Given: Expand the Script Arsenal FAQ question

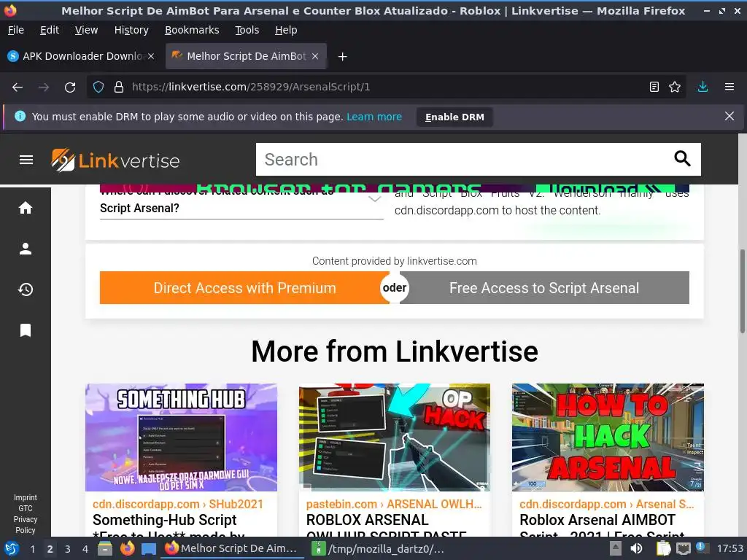Looking at the screenshot, I should pyautogui.click(x=241, y=202).
